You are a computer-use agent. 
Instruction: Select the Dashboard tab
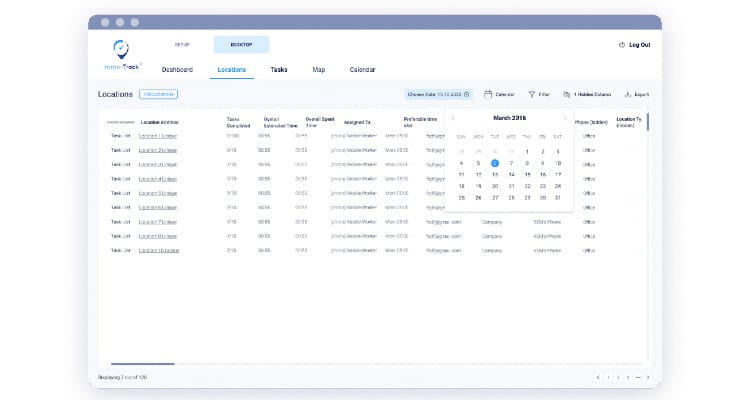pos(177,70)
